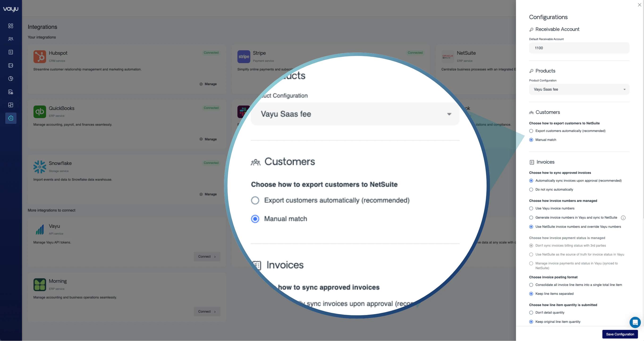The width and height of the screenshot is (644, 341).
Task: Connect the Vayu API service
Action: [207, 257]
